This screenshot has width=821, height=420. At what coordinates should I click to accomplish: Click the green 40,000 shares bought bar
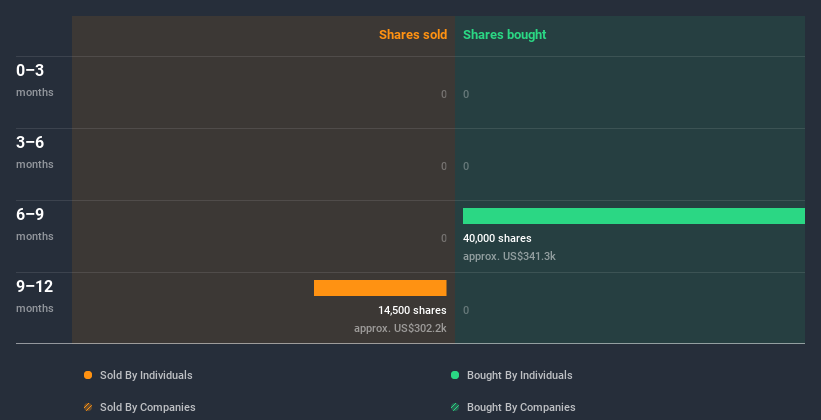(x=634, y=216)
